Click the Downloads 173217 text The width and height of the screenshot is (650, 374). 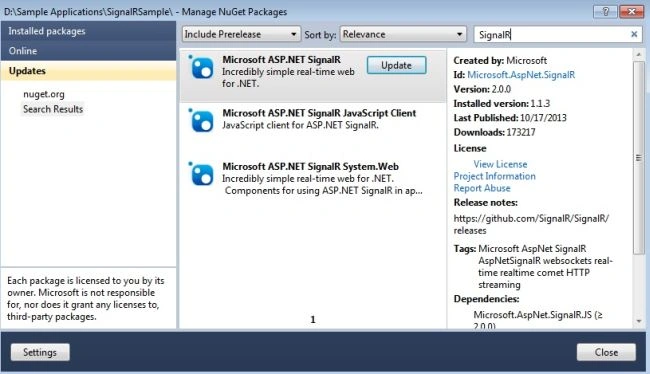[x=494, y=132]
